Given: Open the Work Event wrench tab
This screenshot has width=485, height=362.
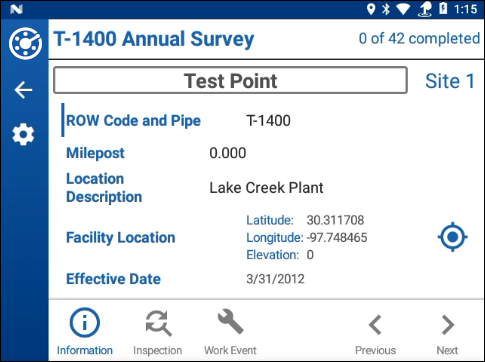Looking at the screenshot, I should click(x=230, y=332).
